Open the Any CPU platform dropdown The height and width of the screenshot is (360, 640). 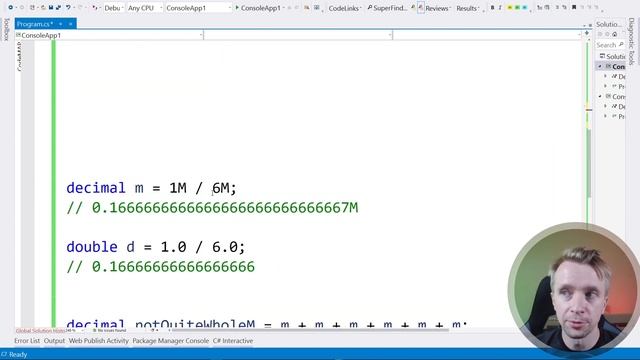click(x=144, y=8)
